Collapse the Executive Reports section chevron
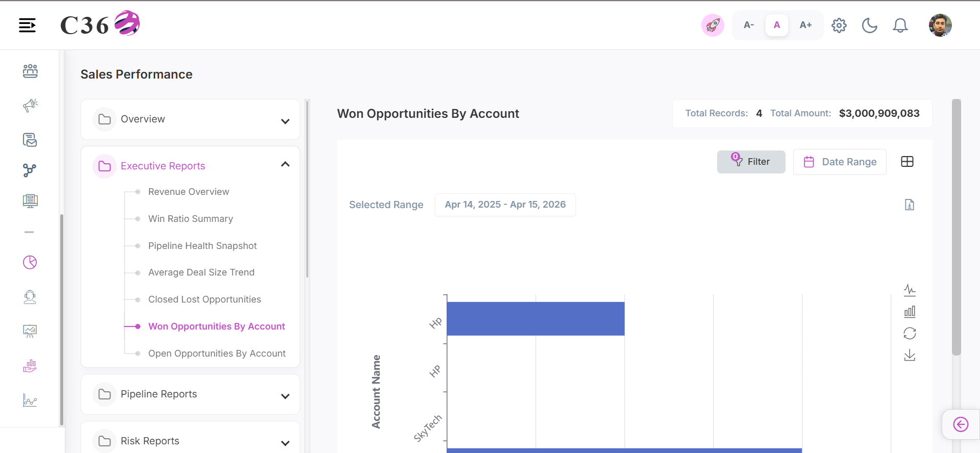The width and height of the screenshot is (980, 453). click(285, 164)
